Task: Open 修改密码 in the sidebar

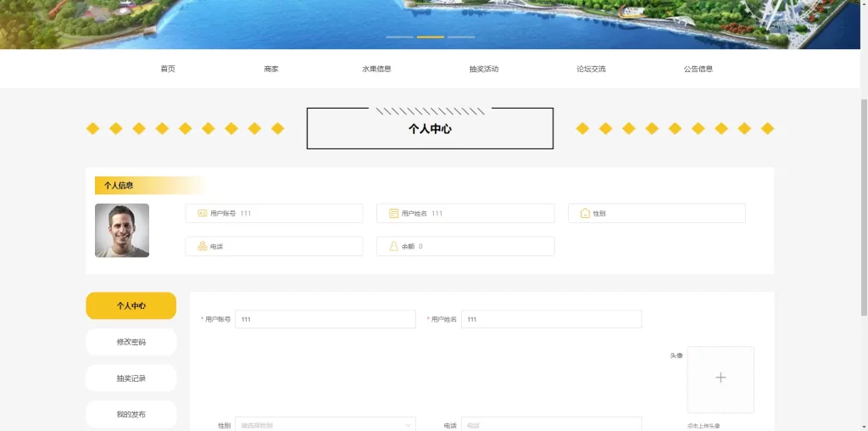Action: (131, 342)
